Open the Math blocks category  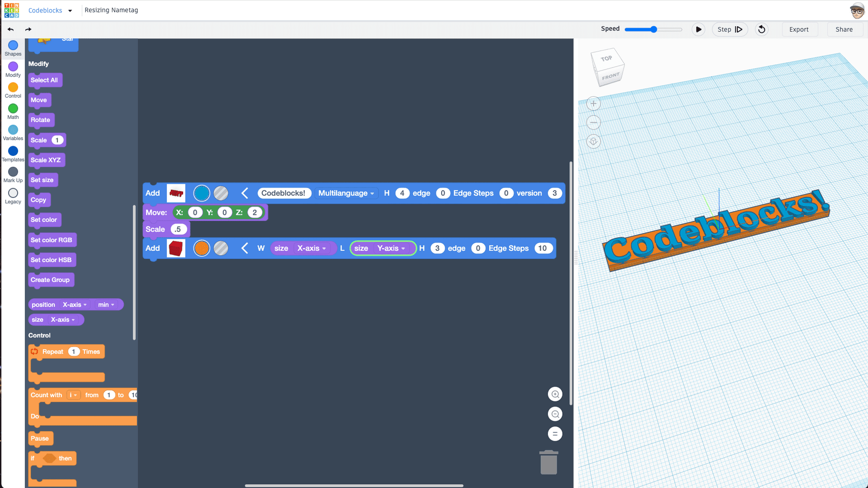[x=13, y=110]
